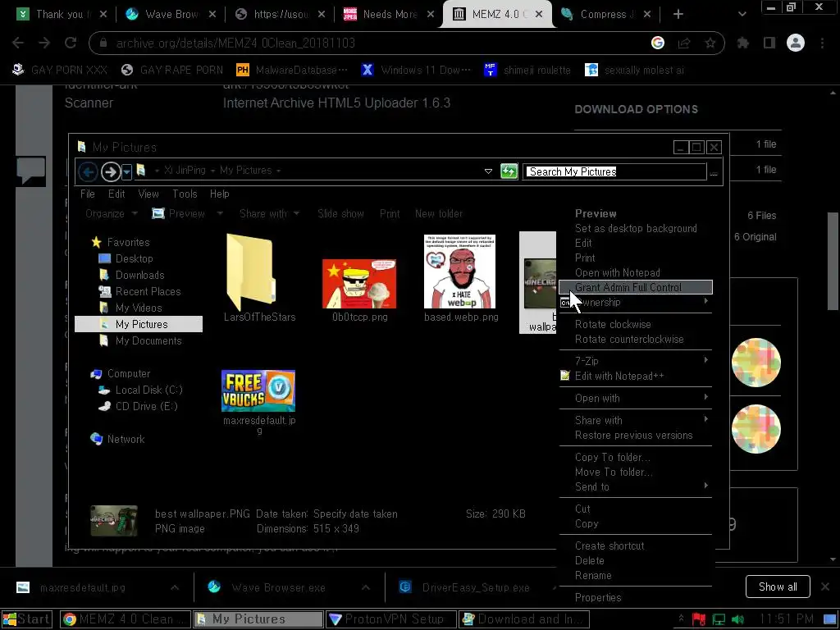This screenshot has width=840, height=630.
Task: Close the downloads bar
Action: pyautogui.click(x=825, y=587)
